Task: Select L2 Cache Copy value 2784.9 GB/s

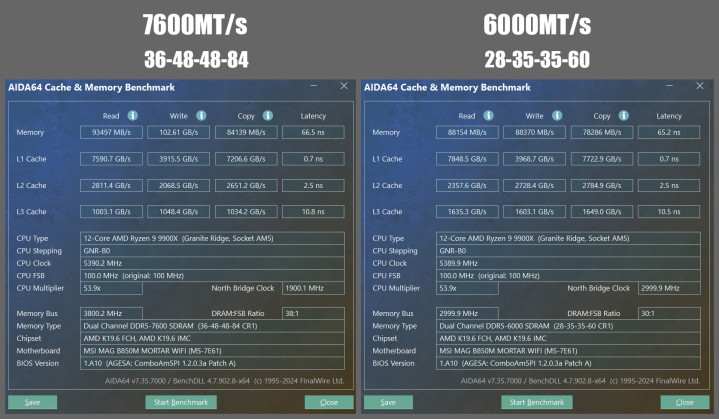Action: point(602,185)
